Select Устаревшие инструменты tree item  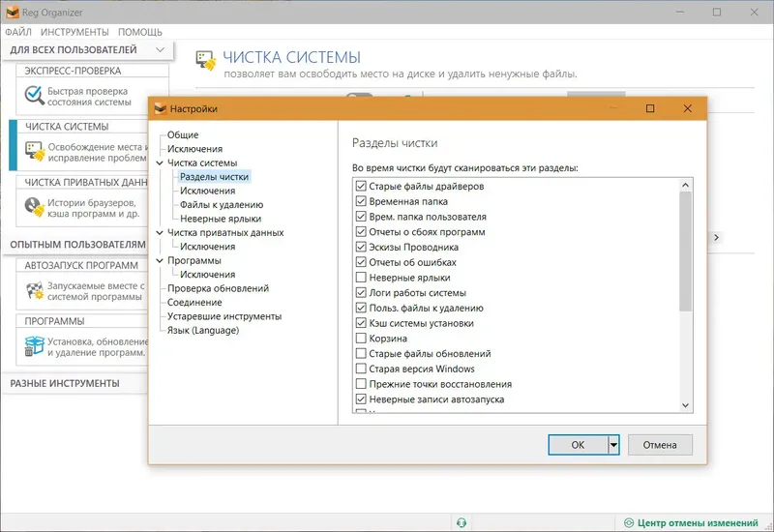[224, 316]
